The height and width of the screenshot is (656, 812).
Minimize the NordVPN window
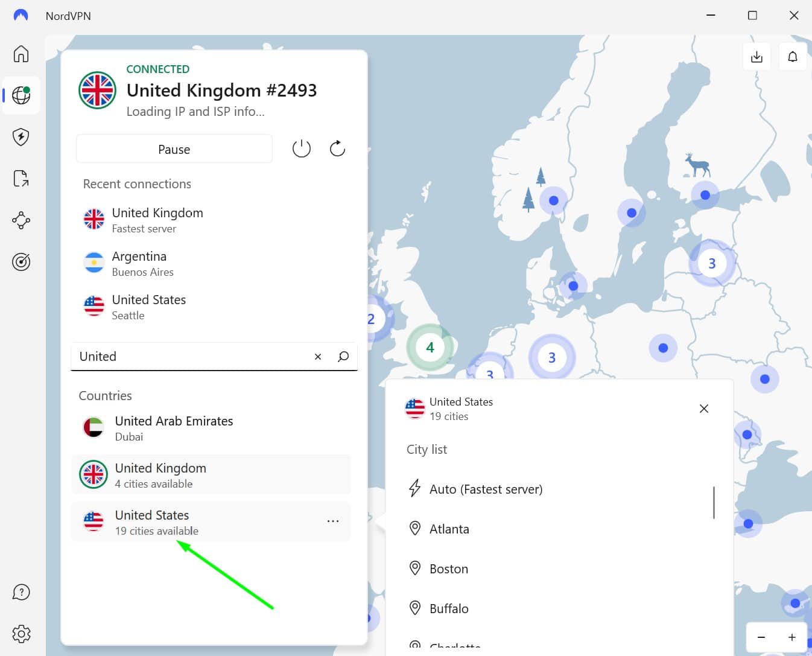coord(711,16)
